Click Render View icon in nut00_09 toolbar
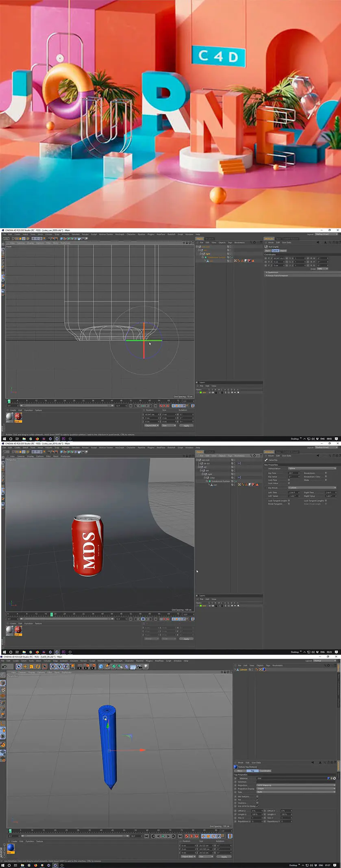341x868 pixels. [80, 667]
